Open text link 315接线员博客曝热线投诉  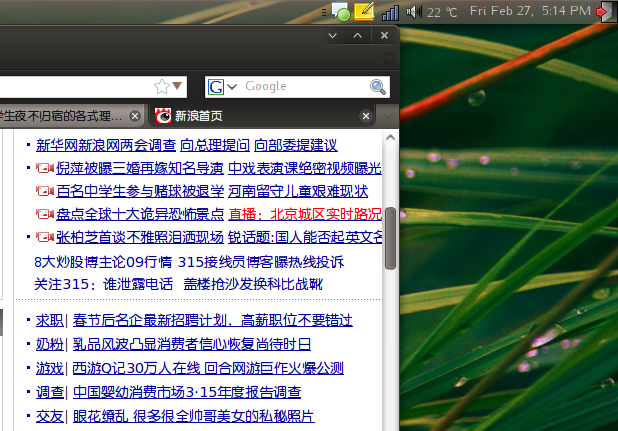point(261,262)
